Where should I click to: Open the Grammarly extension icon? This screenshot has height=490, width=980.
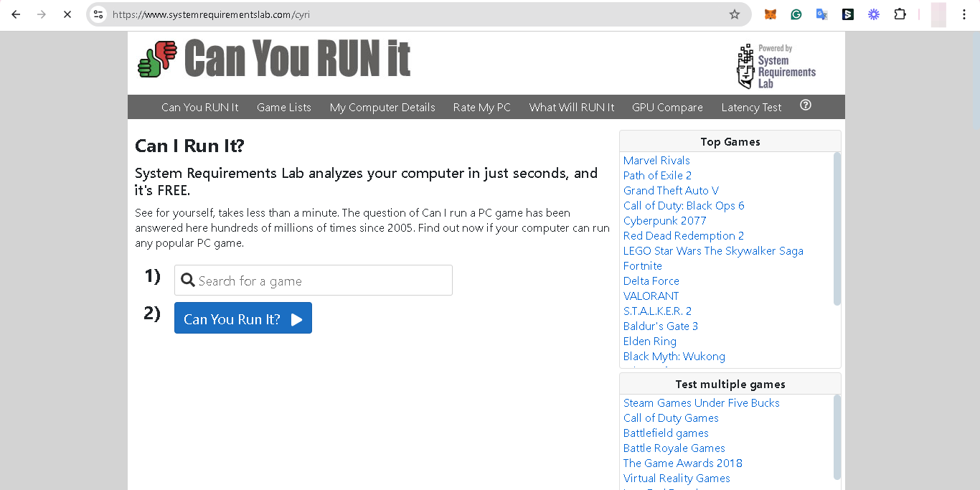pos(796,14)
